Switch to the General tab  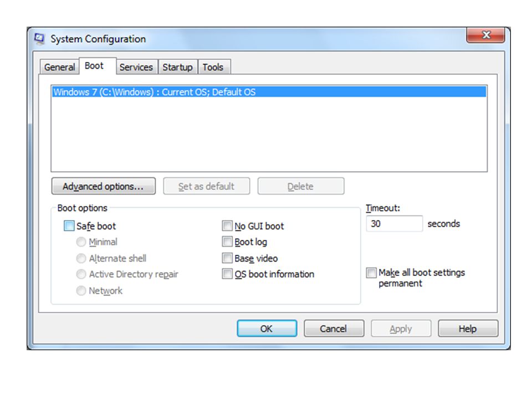(x=59, y=67)
